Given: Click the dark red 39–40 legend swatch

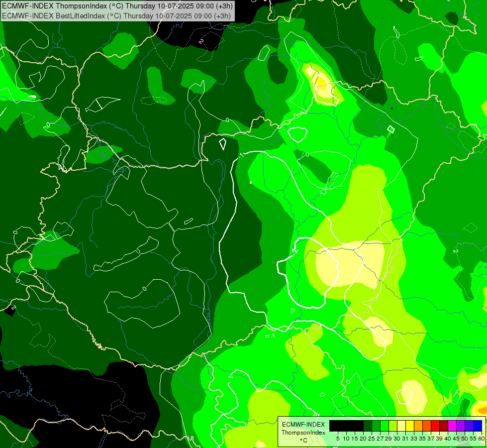Looking at the screenshot, I should (x=444, y=426).
